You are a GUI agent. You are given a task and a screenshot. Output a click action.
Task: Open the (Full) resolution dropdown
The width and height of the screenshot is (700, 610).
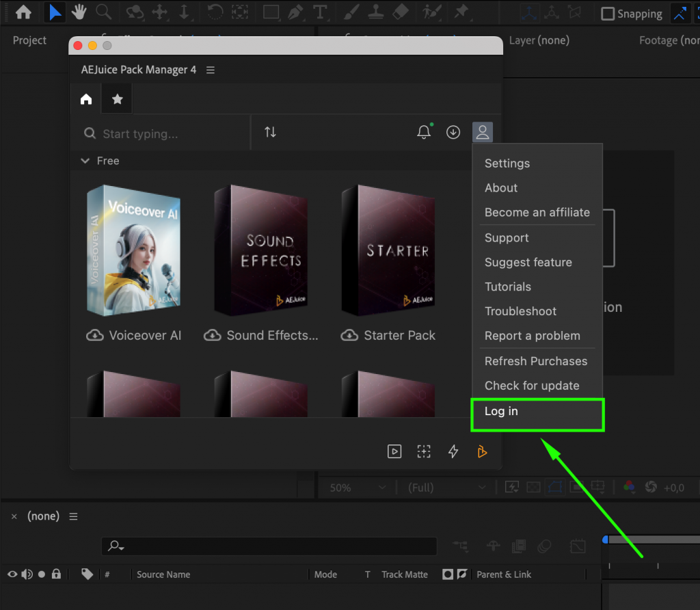pos(446,487)
